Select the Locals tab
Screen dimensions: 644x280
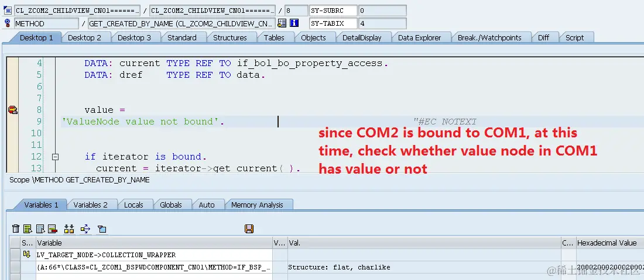click(133, 205)
